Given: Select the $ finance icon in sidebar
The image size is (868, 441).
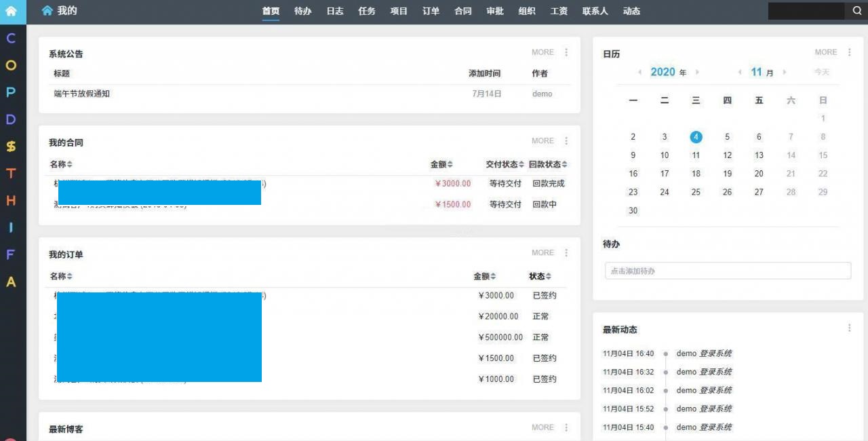Looking at the screenshot, I should (x=12, y=146).
